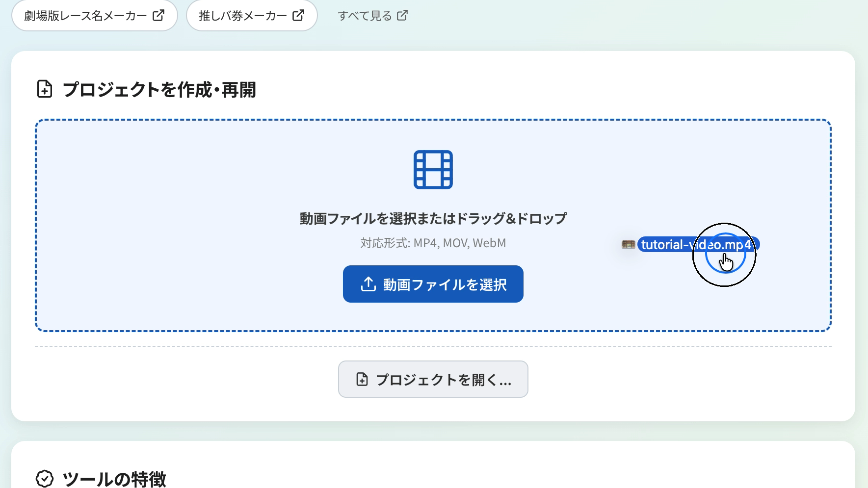Click the 動画ファイルを選択 upload button
Viewport: 868px width, 488px height.
click(x=433, y=284)
